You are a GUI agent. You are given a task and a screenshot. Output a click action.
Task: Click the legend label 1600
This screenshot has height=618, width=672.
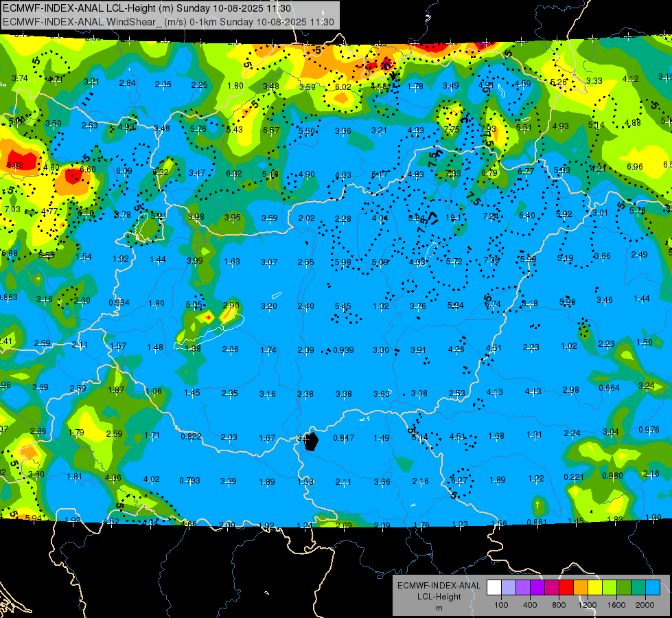tap(616, 605)
